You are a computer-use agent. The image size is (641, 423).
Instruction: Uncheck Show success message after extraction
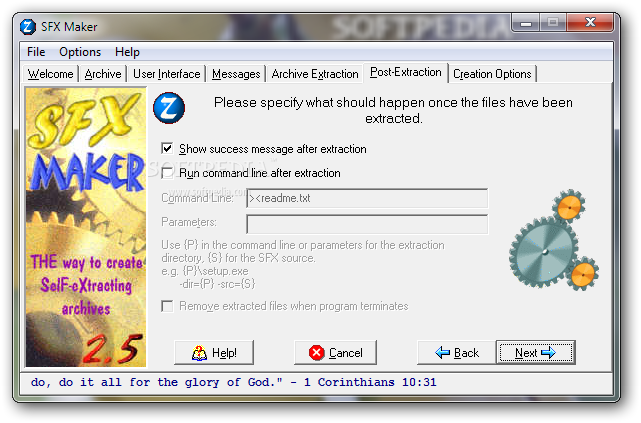click(x=167, y=148)
